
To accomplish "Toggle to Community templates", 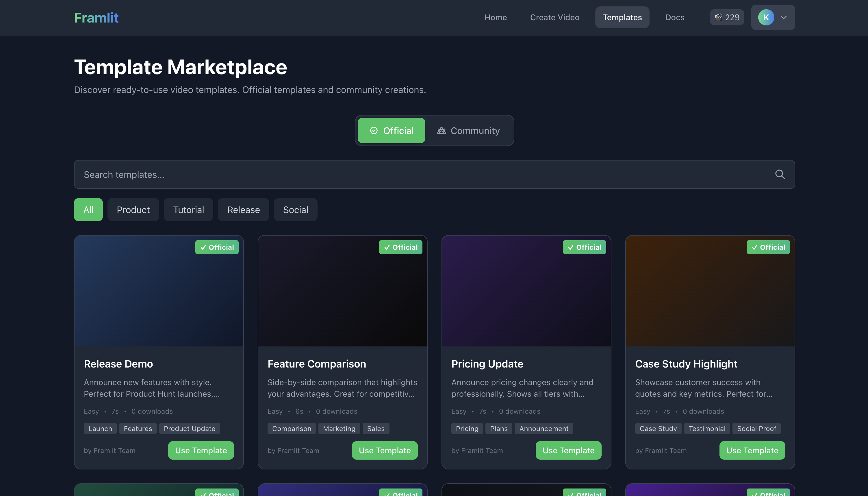I will [x=469, y=131].
